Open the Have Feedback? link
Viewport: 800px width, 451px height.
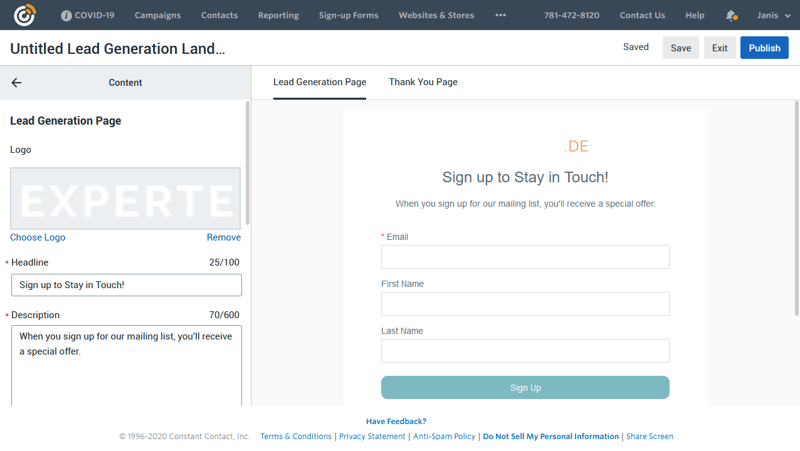click(396, 421)
